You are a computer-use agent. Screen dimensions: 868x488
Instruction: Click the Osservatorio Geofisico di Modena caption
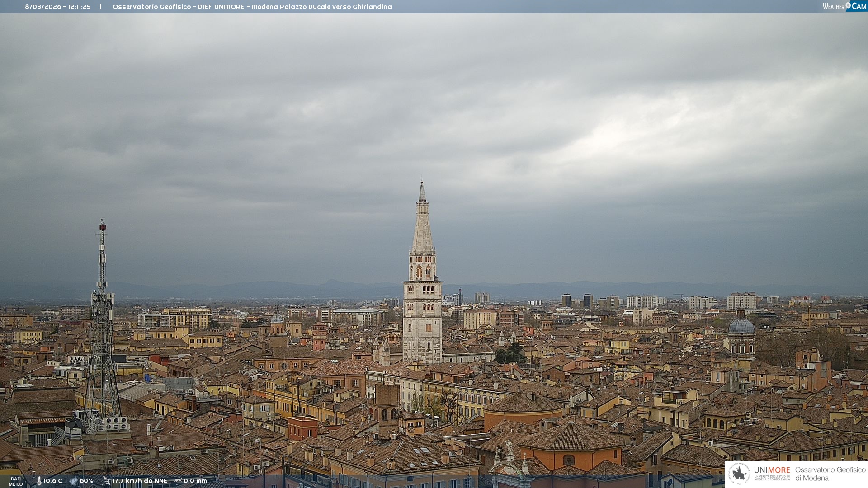(830, 474)
